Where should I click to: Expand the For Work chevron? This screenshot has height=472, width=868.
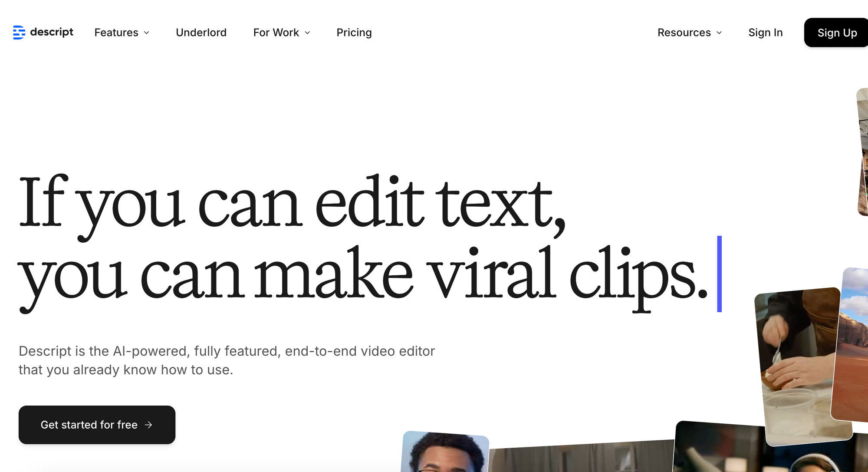[x=308, y=33]
